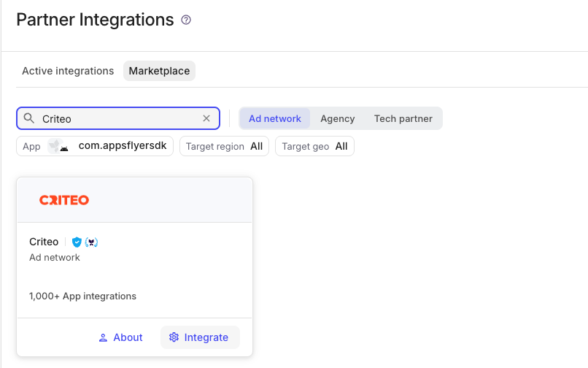Click the gear icon in the Integrate button
This screenshot has width=588, height=368.
coord(174,337)
